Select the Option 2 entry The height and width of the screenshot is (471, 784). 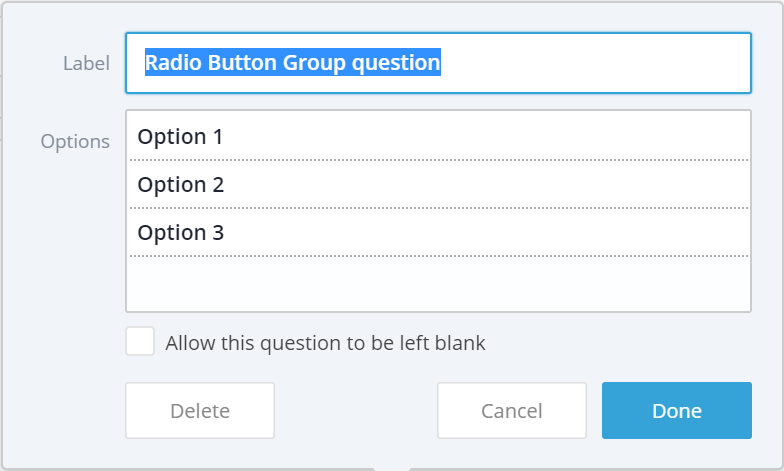438,184
